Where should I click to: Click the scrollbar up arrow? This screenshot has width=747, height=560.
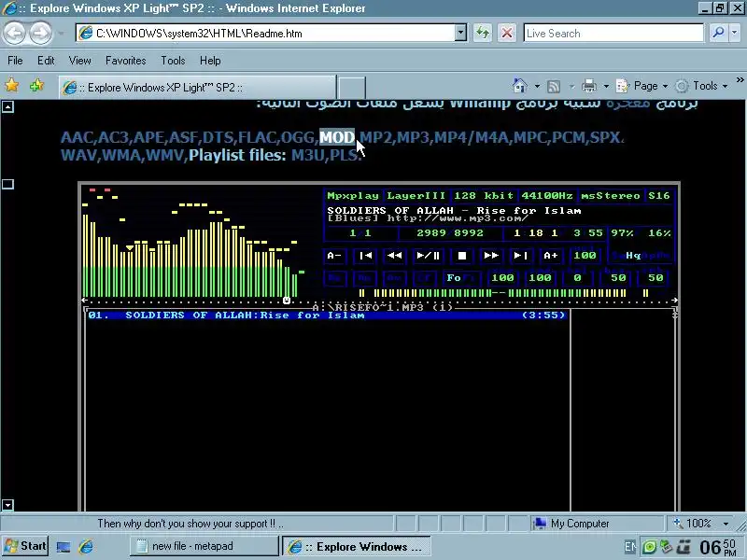(x=7, y=106)
